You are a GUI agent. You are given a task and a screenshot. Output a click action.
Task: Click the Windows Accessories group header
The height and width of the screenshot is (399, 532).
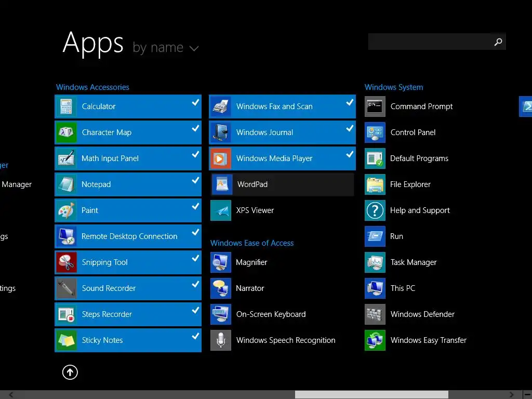tap(92, 87)
